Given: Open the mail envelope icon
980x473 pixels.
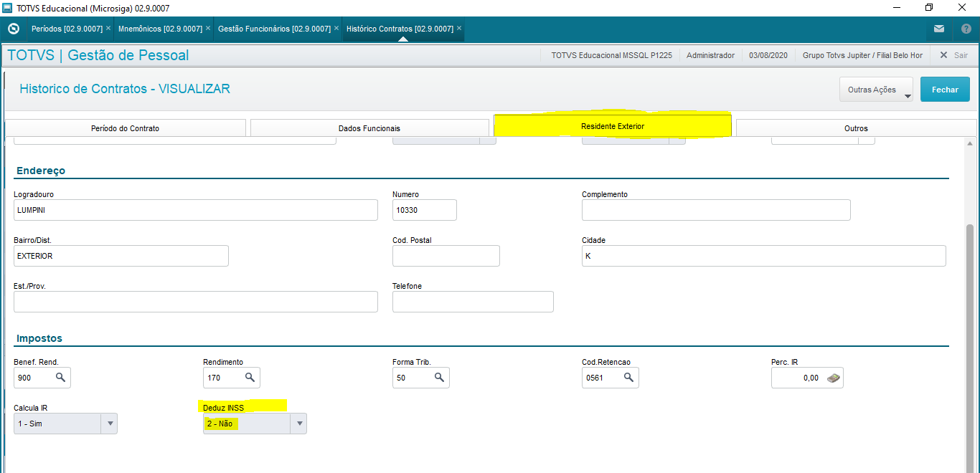Looking at the screenshot, I should (x=939, y=29).
